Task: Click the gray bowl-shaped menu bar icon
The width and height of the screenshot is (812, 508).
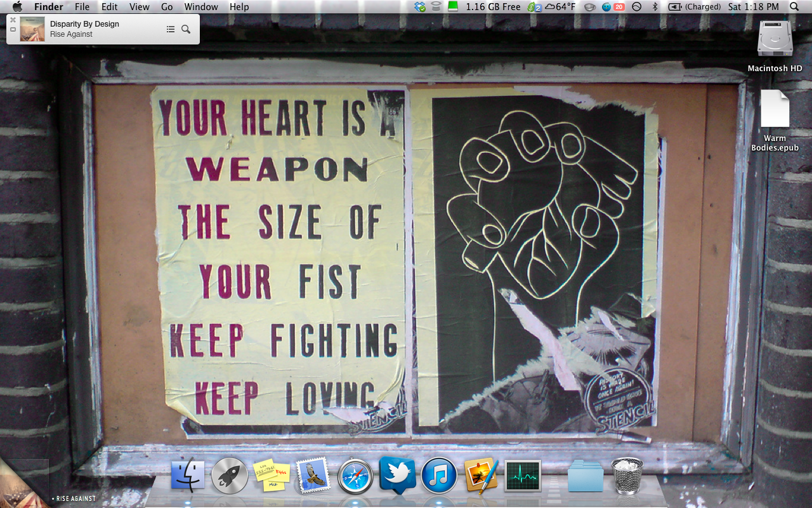Action: (x=589, y=7)
